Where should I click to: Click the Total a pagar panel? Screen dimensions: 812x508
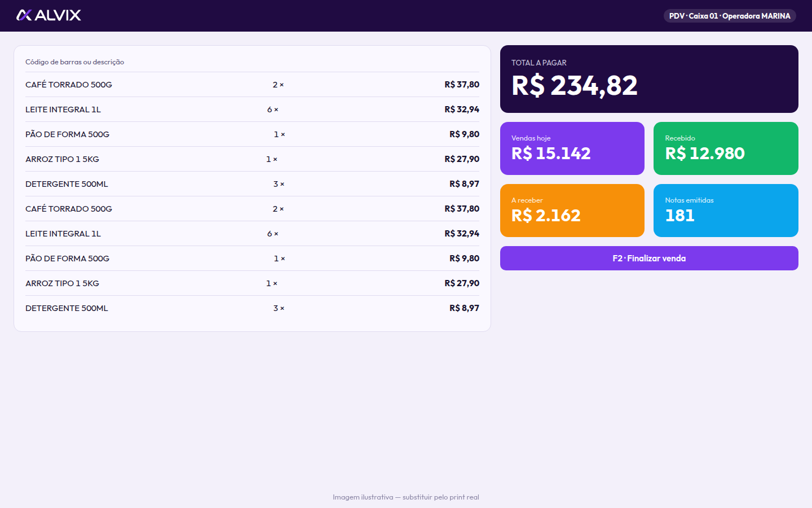(x=649, y=79)
